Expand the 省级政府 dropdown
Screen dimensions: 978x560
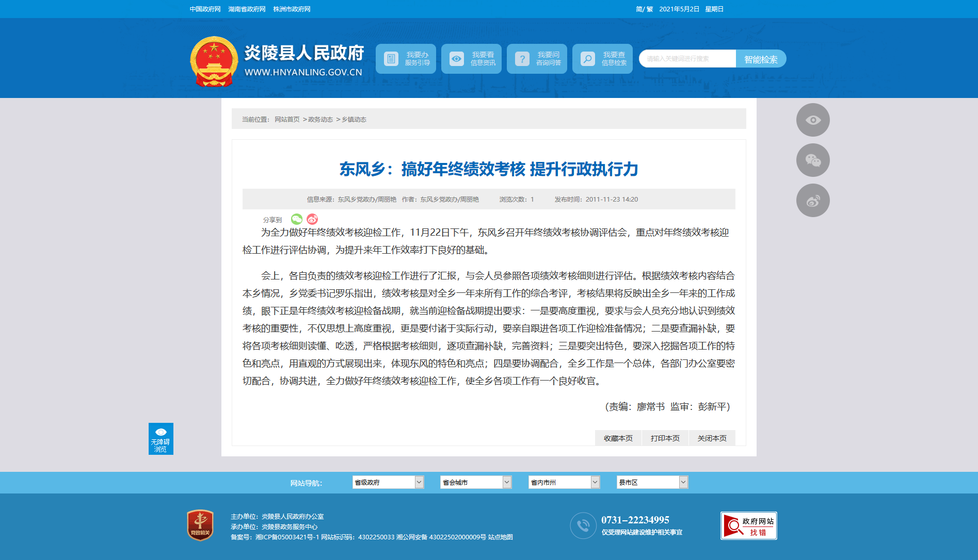click(x=388, y=482)
